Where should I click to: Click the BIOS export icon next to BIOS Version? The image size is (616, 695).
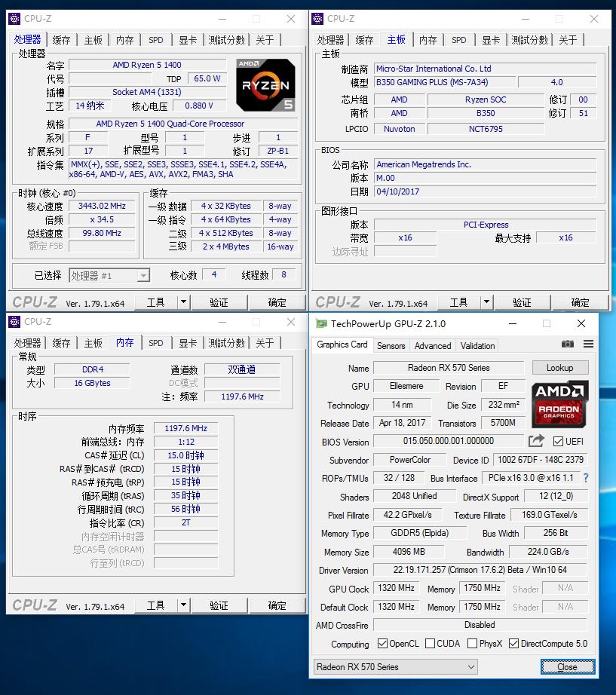coord(536,440)
